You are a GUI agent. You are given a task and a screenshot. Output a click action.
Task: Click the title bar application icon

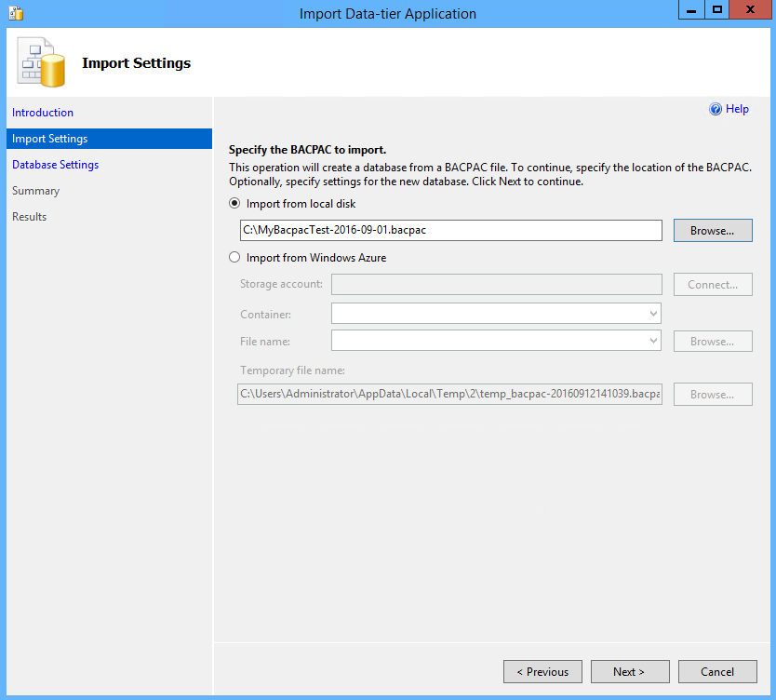click(x=15, y=13)
